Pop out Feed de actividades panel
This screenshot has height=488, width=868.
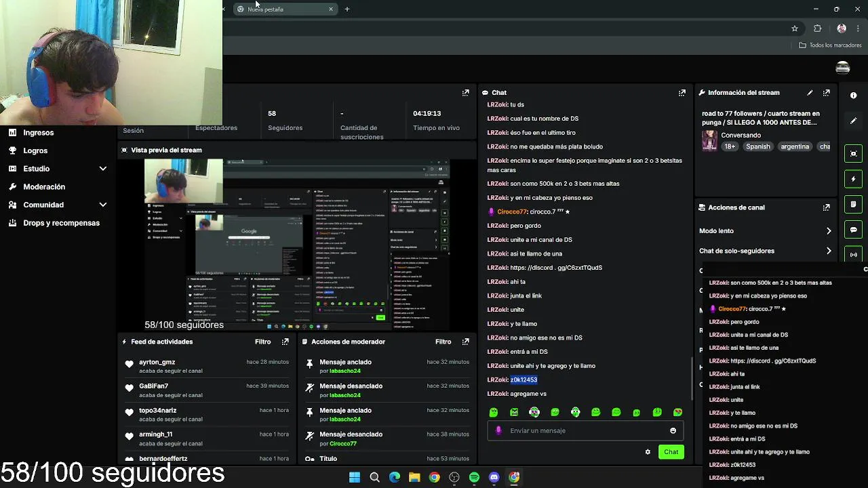285,342
